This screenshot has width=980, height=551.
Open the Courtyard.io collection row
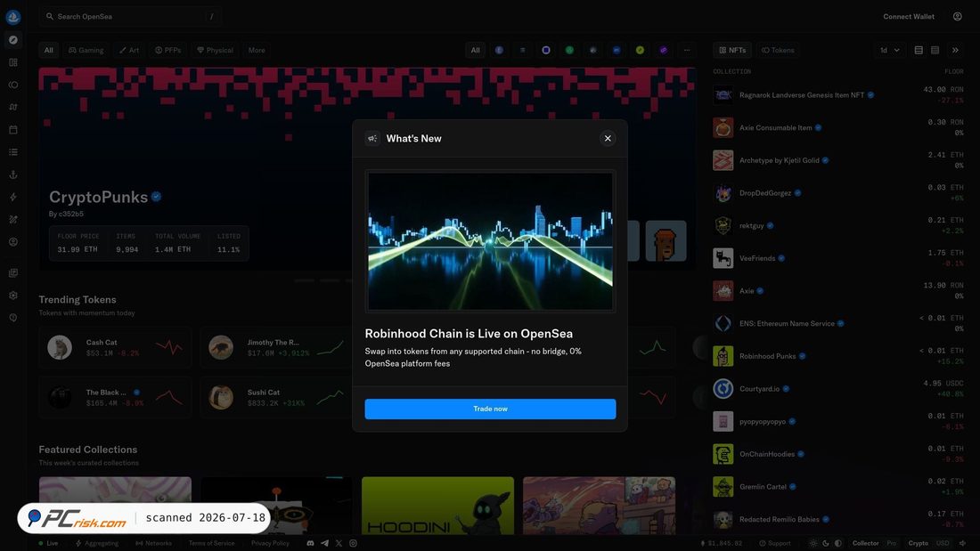(x=838, y=389)
